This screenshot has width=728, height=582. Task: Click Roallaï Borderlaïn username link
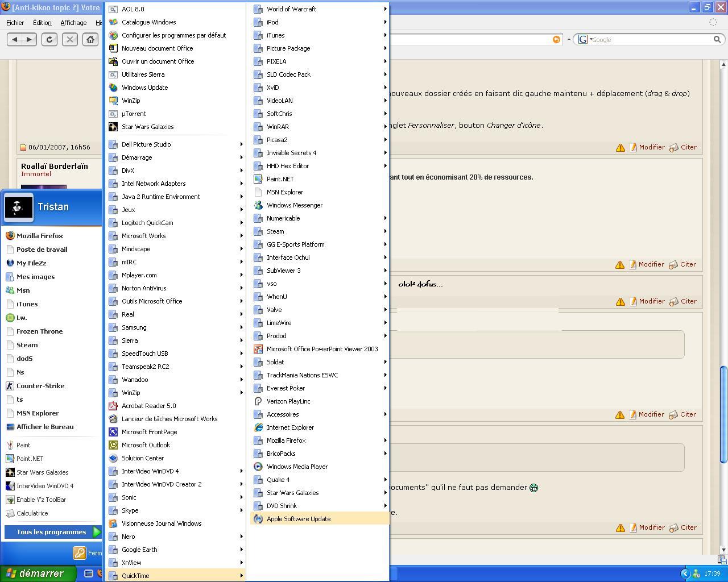coord(55,166)
